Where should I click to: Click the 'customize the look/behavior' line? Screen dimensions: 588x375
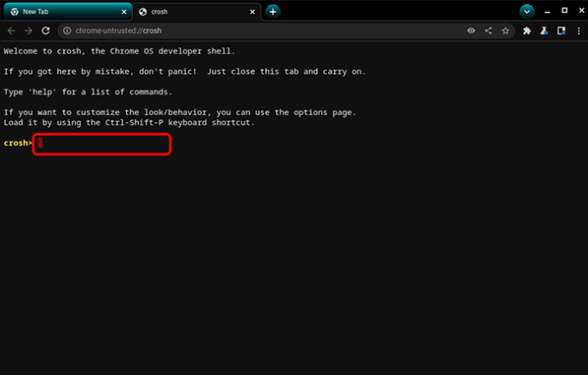180,112
